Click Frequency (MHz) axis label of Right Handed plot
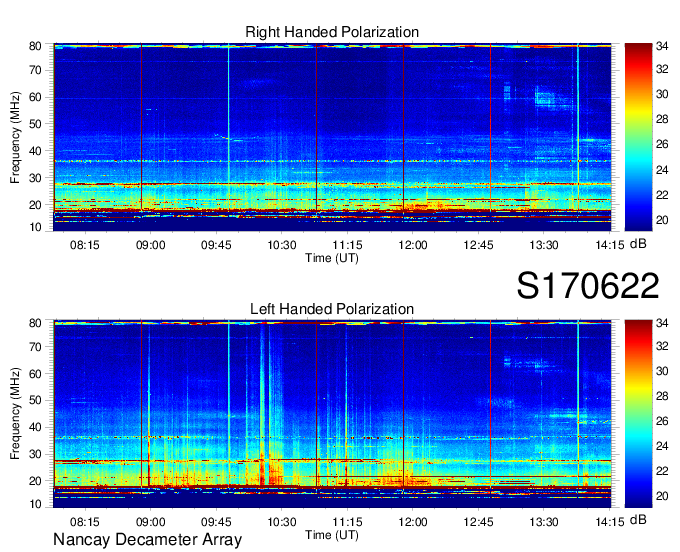Image resolution: width=680 pixels, height=552 pixels. point(15,137)
